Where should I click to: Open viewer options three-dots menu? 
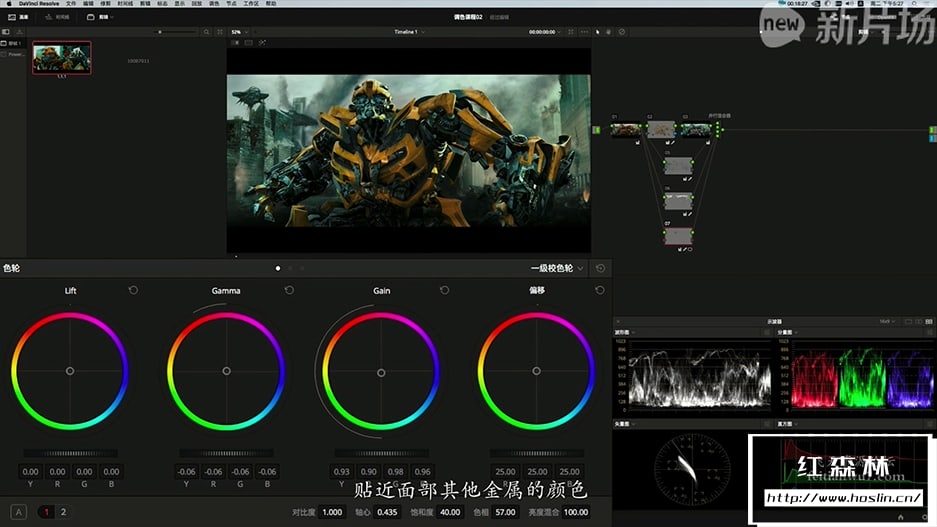point(584,32)
